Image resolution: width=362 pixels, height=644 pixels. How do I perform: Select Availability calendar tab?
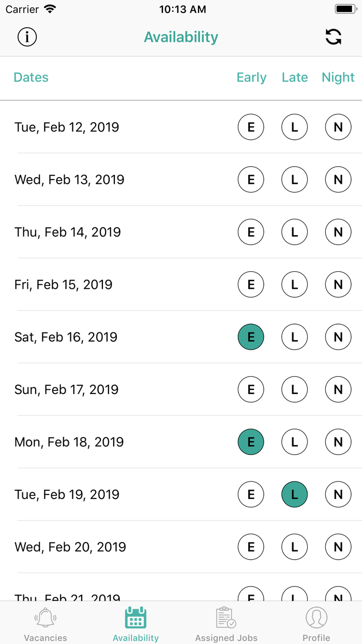click(135, 624)
